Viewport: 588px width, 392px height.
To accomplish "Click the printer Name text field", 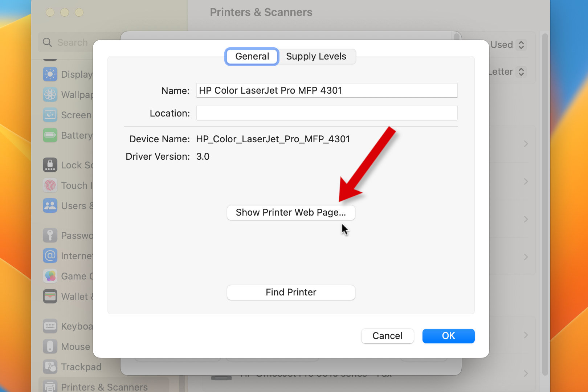I will tap(327, 91).
